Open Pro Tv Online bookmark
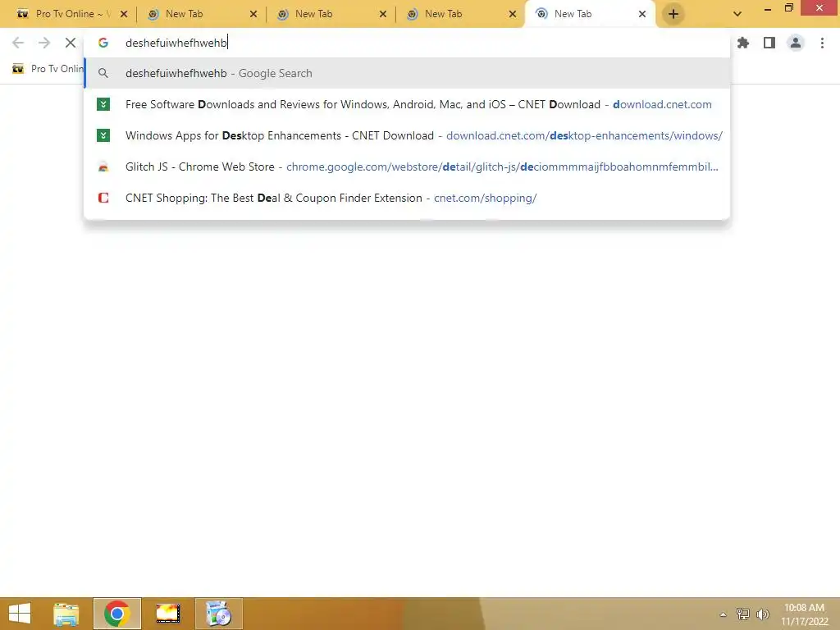Viewport: 840px width, 630px height. click(x=48, y=69)
